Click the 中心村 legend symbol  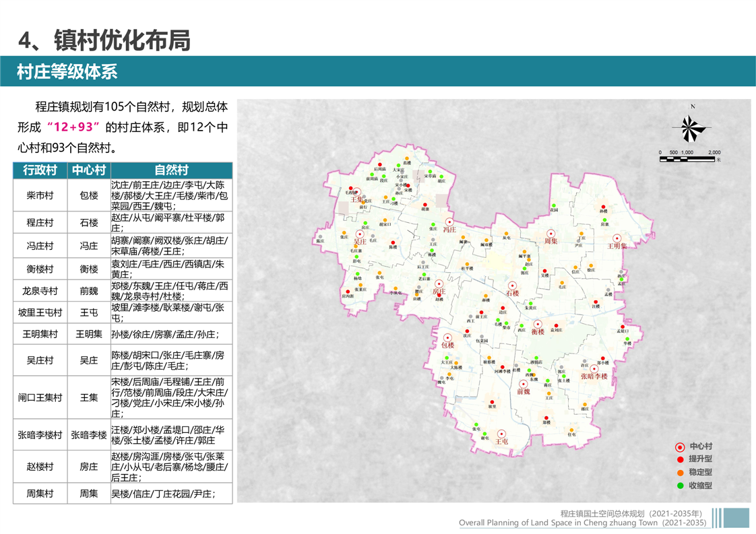[x=680, y=446]
